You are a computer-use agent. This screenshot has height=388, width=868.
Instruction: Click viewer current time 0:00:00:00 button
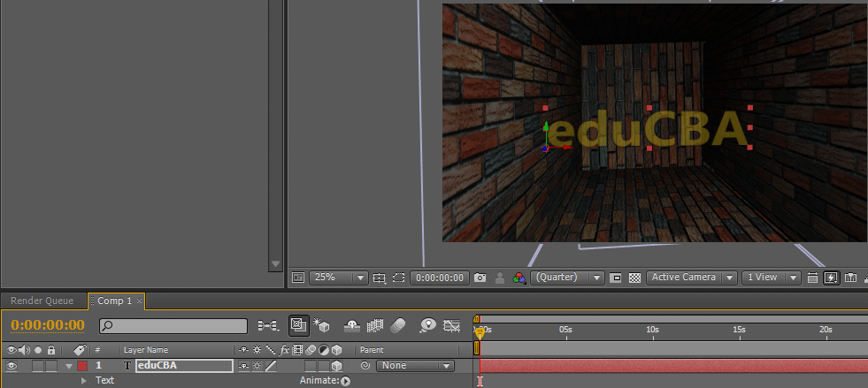[x=440, y=278]
